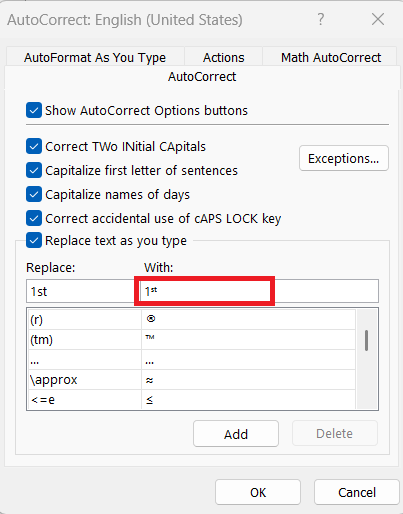Uncheck Show AutoCorrect Options buttons

(34, 110)
